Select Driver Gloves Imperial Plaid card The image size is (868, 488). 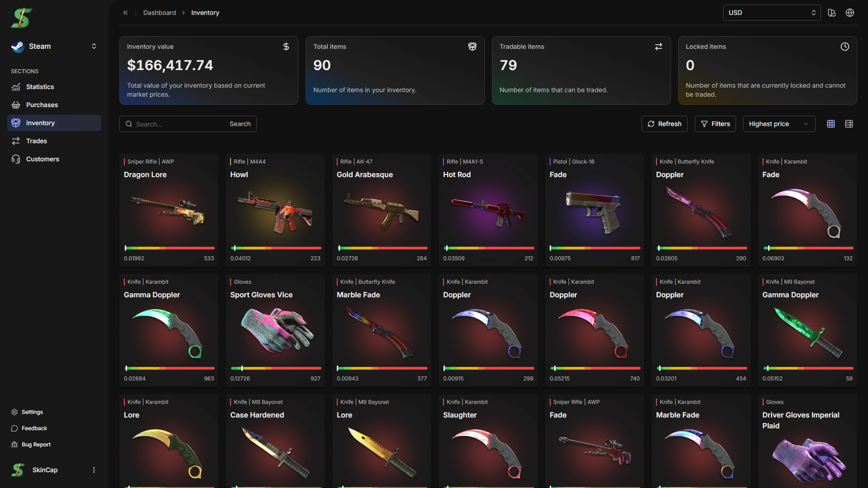point(807,441)
